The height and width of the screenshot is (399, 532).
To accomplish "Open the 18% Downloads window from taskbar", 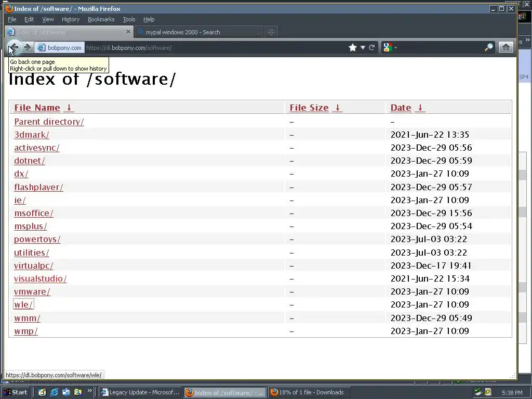I will point(309,392).
